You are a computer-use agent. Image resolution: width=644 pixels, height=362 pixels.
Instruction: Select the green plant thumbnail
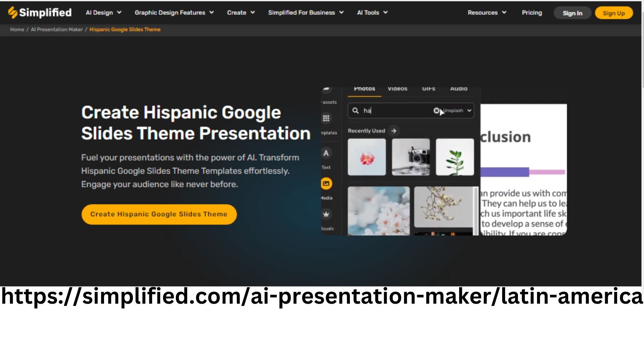pos(455,157)
